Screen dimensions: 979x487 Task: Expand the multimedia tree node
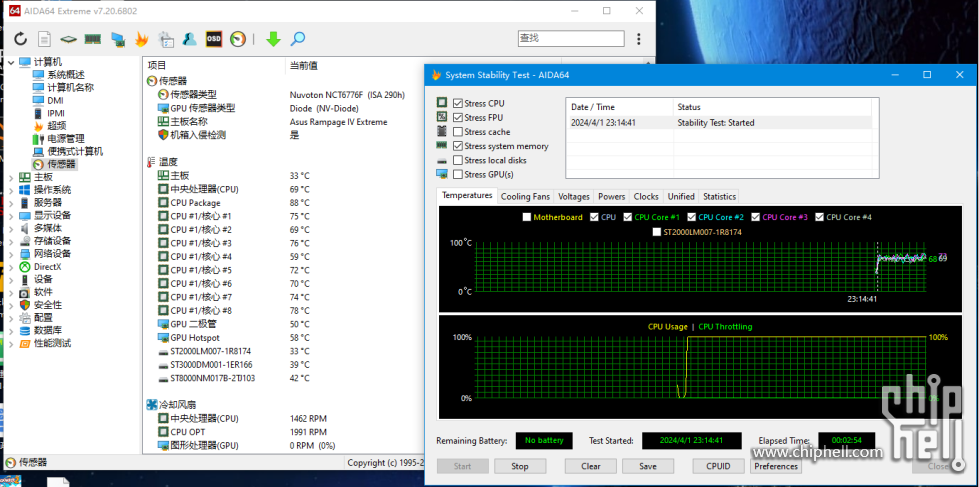11,228
